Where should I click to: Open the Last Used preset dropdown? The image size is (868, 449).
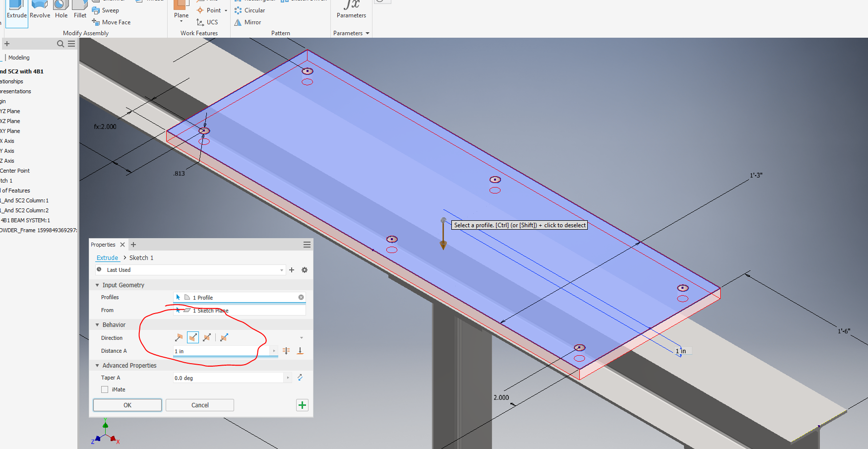coord(281,270)
